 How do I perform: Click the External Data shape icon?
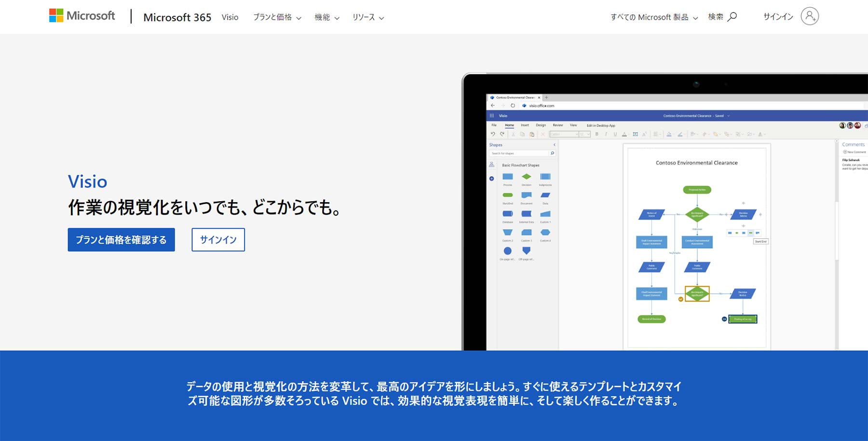527,214
